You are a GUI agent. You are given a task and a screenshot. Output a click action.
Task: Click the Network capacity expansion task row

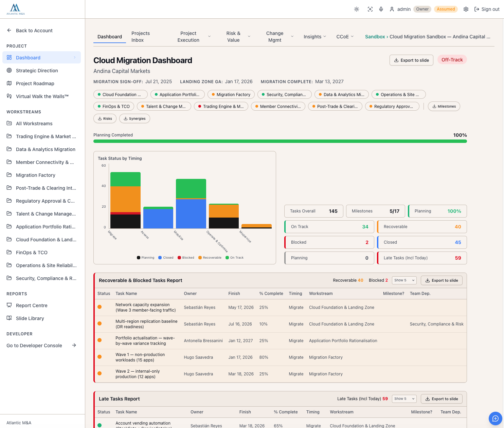[x=280, y=308]
